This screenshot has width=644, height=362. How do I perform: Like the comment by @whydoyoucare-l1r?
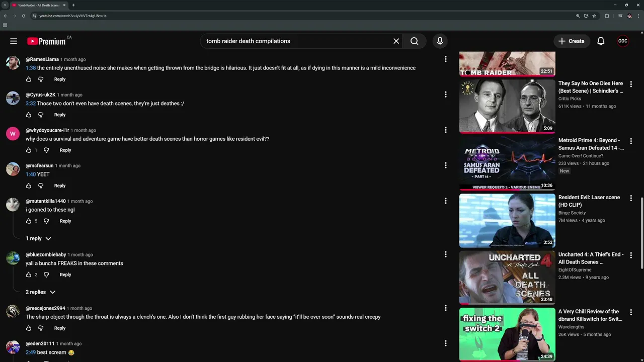(29, 150)
